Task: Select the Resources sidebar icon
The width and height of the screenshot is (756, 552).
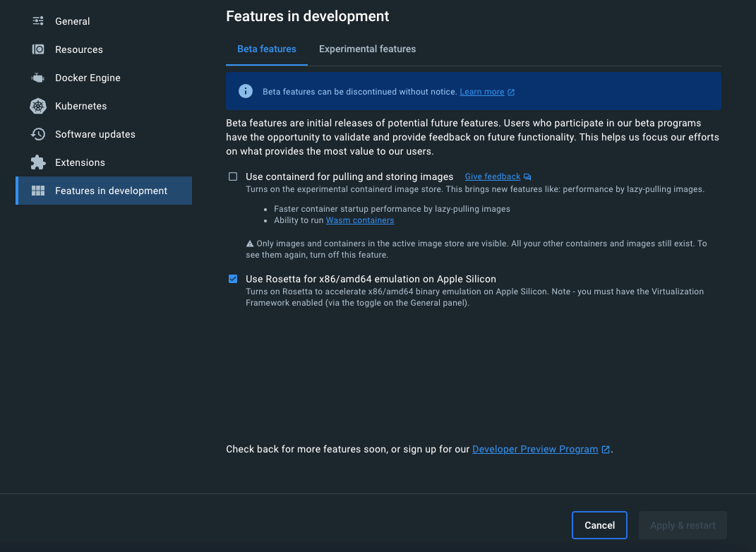Action: [x=37, y=49]
